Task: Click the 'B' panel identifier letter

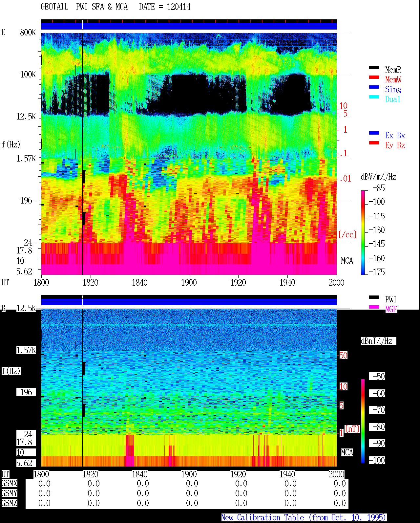Action: point(4,308)
